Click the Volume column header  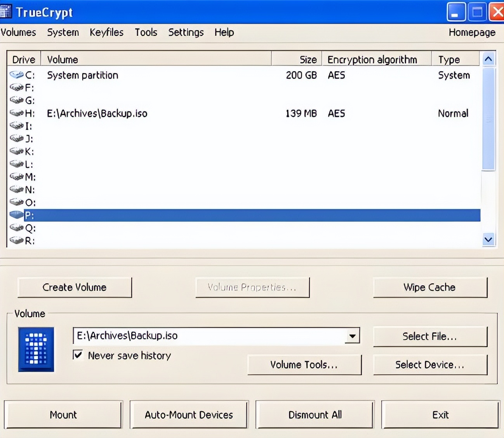[x=156, y=59]
